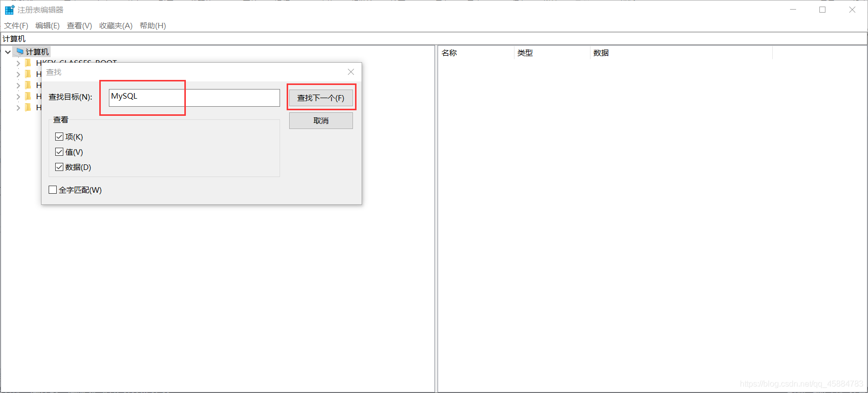
Task: Click the 取消 button
Action: click(x=321, y=120)
